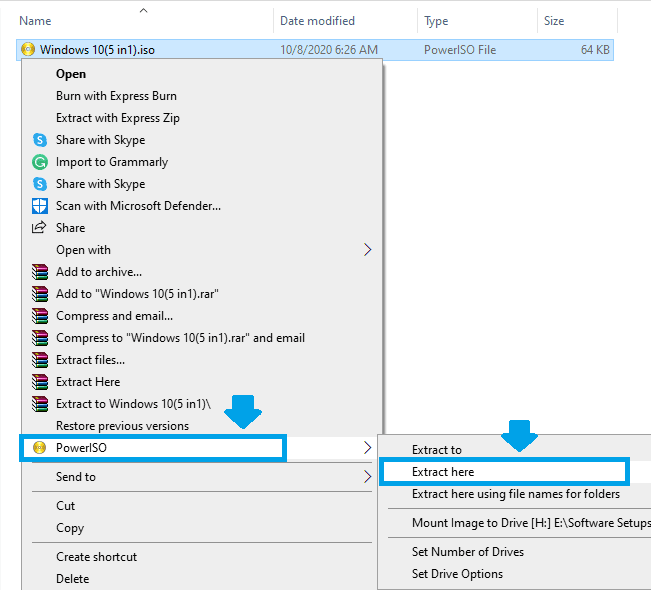Select Mount Image to Drive [H:]
Viewport: 651px width, 590px height.
(x=531, y=523)
